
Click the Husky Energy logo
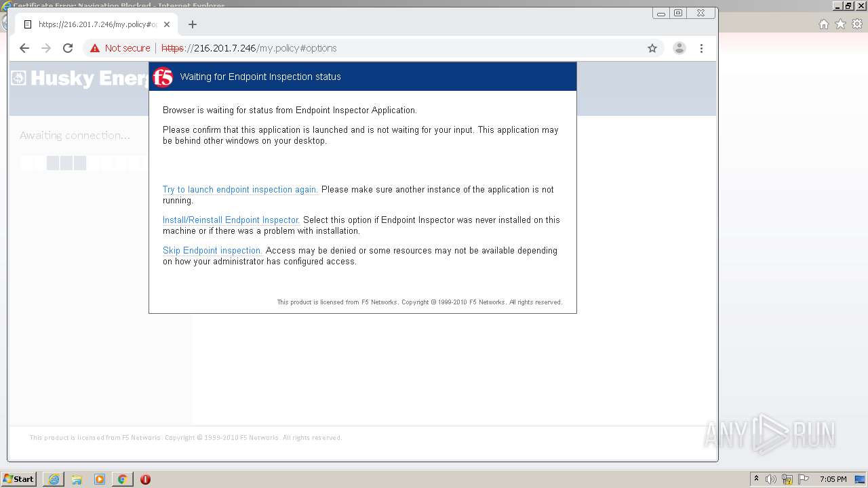tap(80, 79)
